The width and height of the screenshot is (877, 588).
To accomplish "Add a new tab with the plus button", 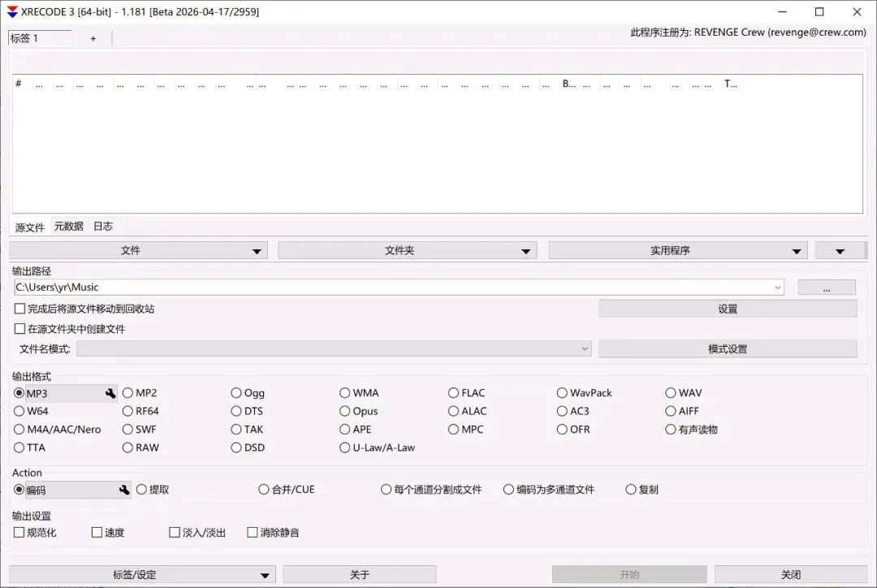I will click(x=93, y=38).
